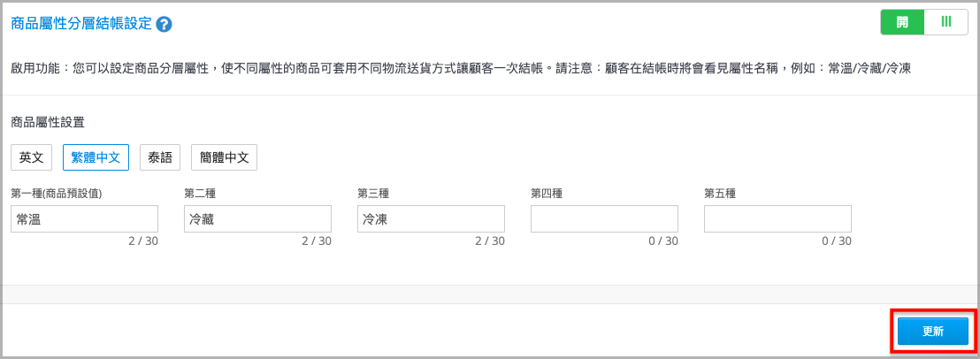The image size is (980, 359).
Task: Switch to the 泰語 language tab
Action: pyautogui.click(x=160, y=157)
